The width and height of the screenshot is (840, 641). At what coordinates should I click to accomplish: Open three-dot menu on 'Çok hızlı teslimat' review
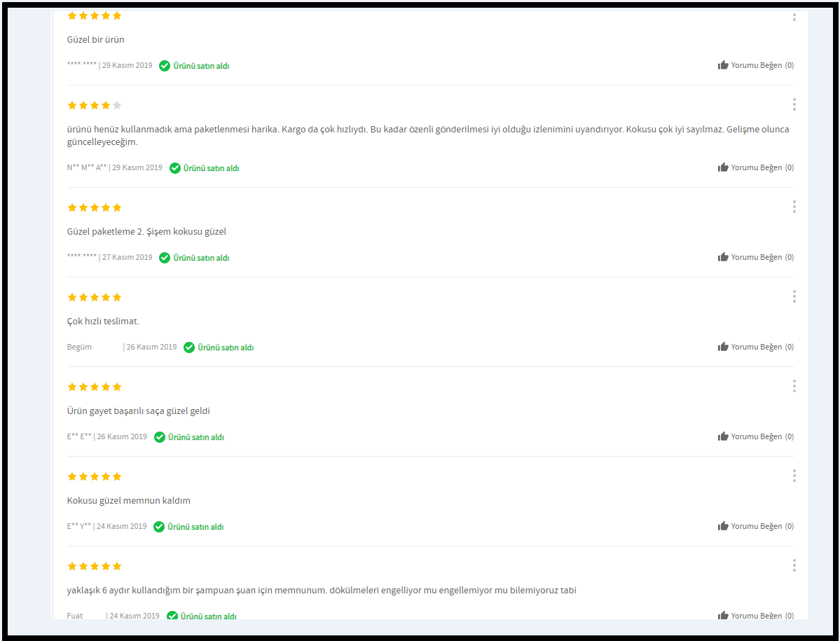point(794,296)
